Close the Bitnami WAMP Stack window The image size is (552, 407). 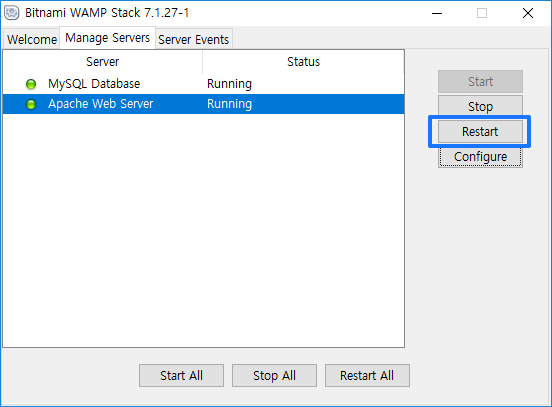(528, 13)
